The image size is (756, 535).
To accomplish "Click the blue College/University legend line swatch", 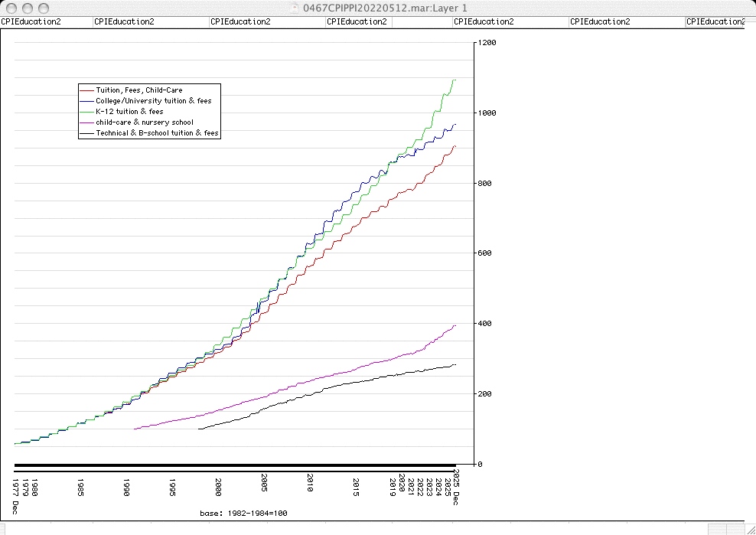I will (x=86, y=101).
